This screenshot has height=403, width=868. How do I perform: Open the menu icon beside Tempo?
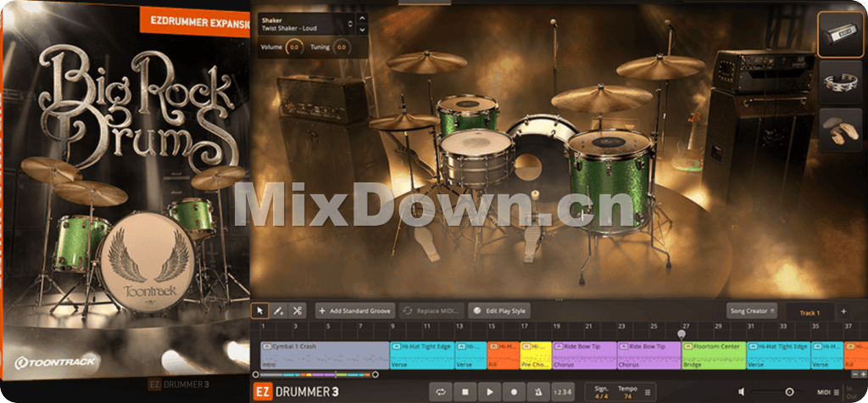point(648,392)
